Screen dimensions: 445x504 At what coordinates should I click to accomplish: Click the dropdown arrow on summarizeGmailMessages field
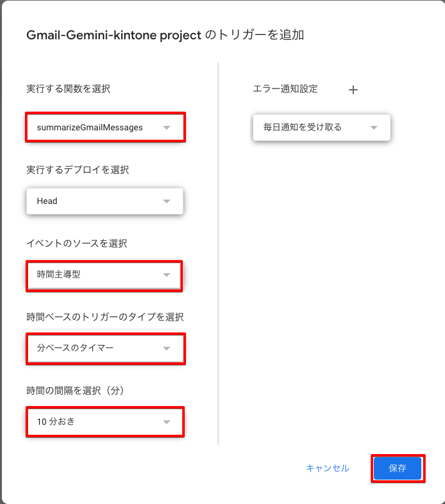pyautogui.click(x=167, y=127)
